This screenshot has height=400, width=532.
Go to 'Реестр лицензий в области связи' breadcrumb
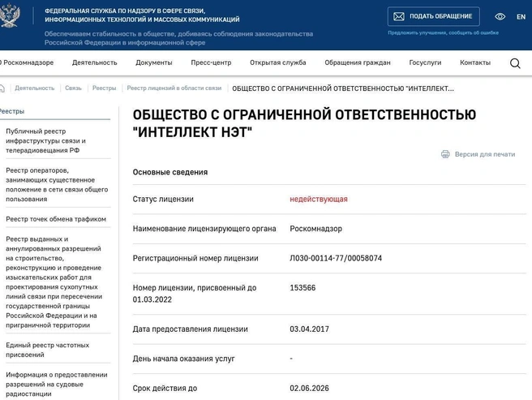coord(174,88)
